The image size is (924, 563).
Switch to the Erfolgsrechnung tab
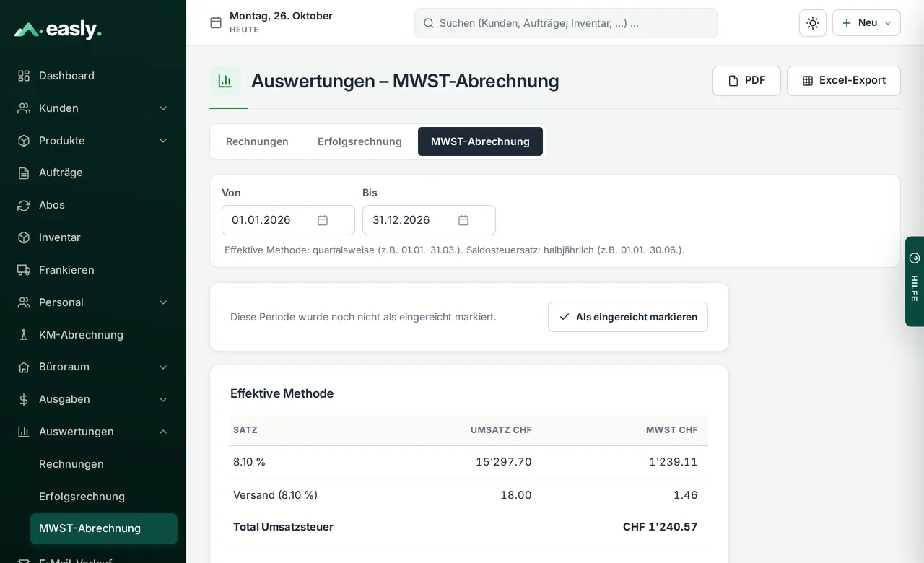click(x=359, y=141)
